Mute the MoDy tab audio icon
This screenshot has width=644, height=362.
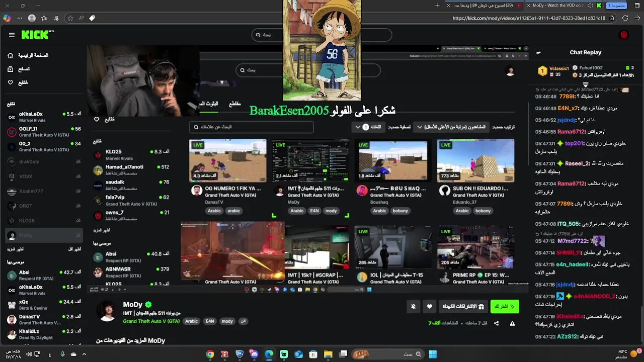(x=590, y=6)
